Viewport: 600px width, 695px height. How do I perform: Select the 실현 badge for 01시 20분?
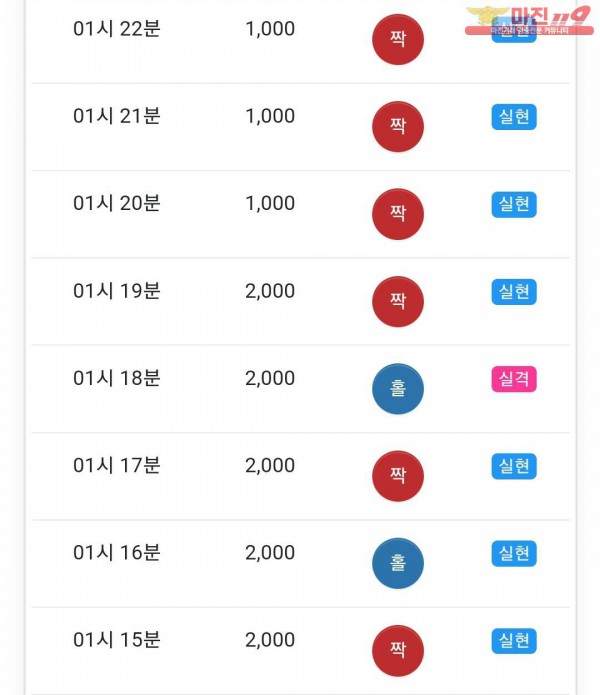(x=514, y=205)
